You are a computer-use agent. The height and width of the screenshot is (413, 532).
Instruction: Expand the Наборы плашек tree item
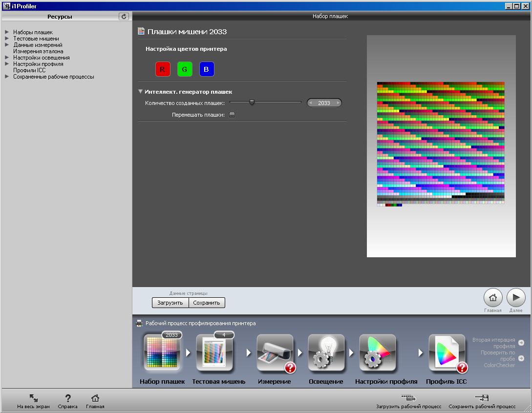[x=7, y=32]
